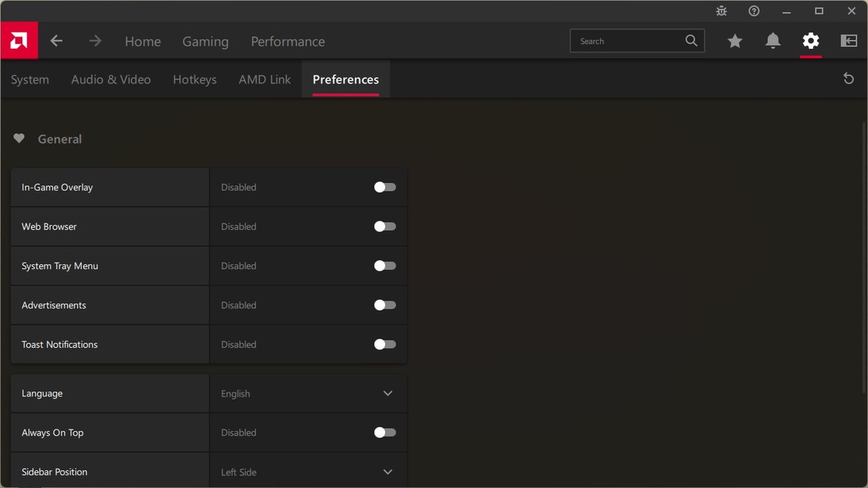
Task: Turn on System Tray Menu
Action: [x=385, y=266]
